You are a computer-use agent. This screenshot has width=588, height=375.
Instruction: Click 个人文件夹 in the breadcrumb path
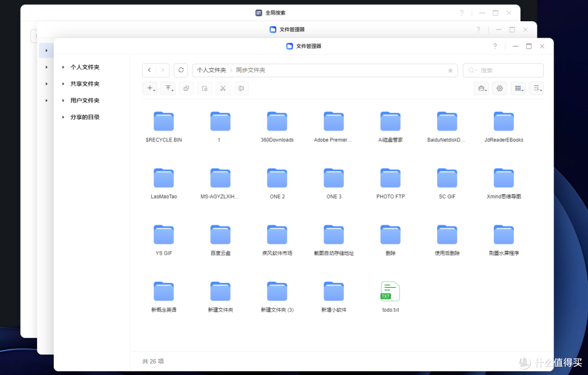(x=211, y=71)
